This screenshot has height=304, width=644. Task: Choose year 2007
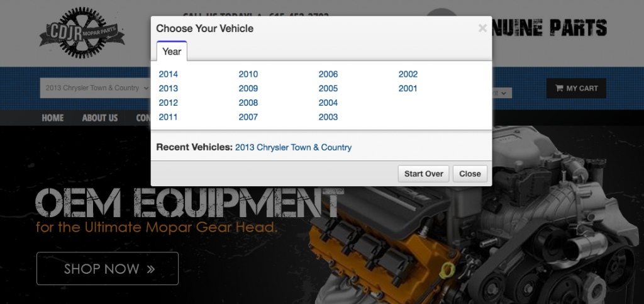(x=248, y=117)
